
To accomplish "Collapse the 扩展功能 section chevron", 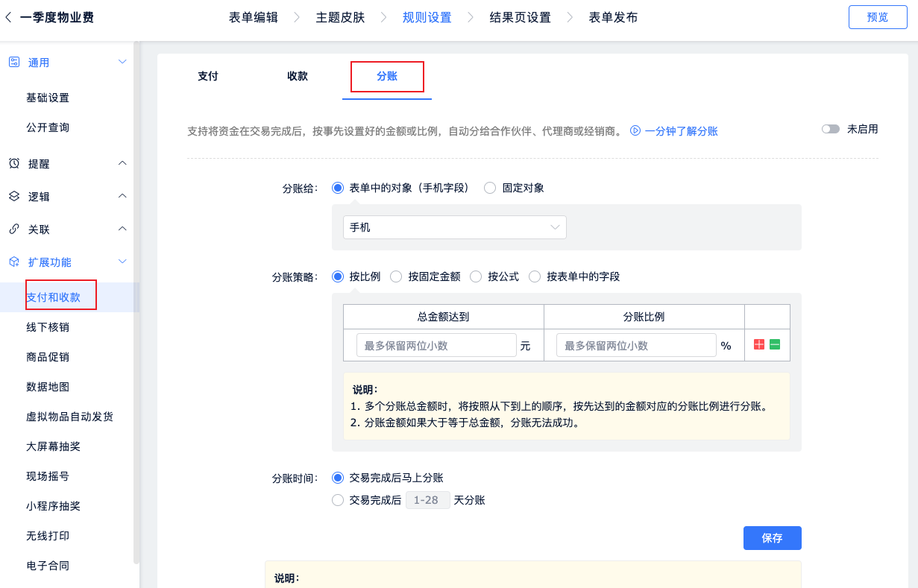I will [x=123, y=262].
